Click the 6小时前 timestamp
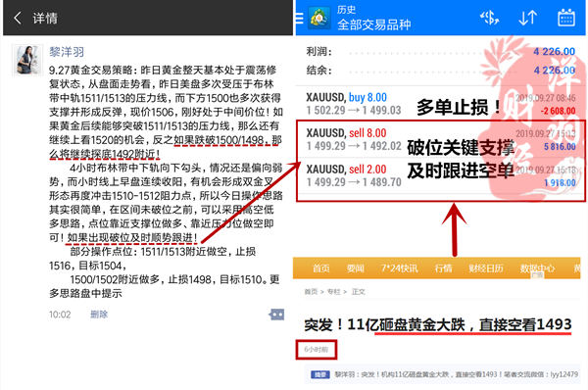This screenshot has height=390, width=588. pyautogui.click(x=317, y=350)
